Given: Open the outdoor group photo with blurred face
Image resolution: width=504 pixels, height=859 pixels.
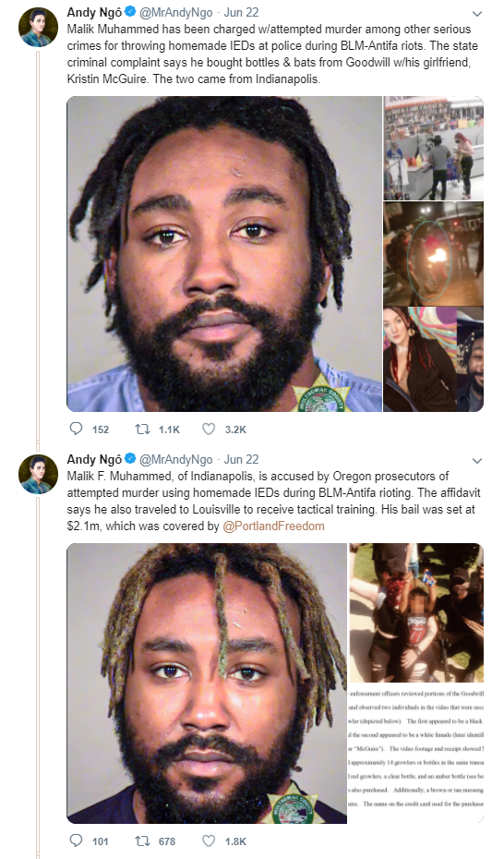Looking at the screenshot, I should point(416,612).
